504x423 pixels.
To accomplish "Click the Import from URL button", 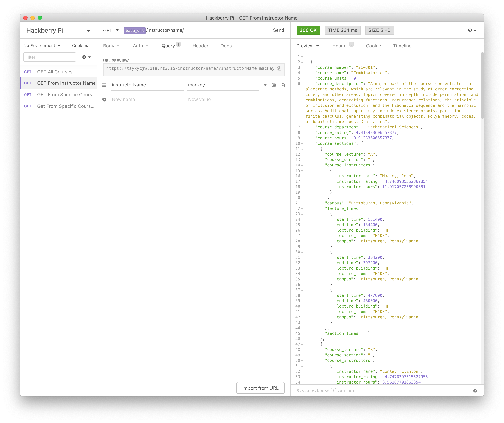I will tap(260, 388).
